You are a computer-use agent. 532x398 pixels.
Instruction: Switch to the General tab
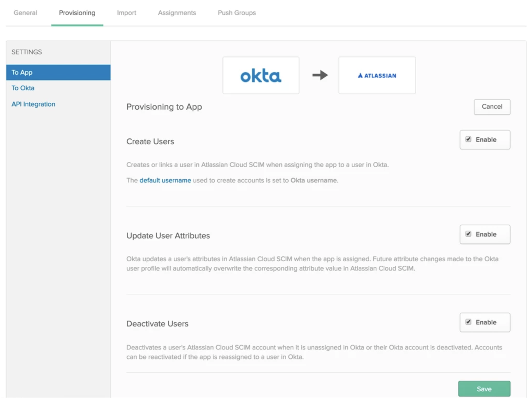[x=25, y=13]
